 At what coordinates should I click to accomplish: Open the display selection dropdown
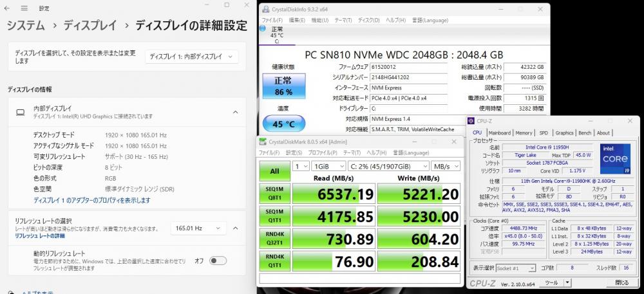[x=192, y=57]
